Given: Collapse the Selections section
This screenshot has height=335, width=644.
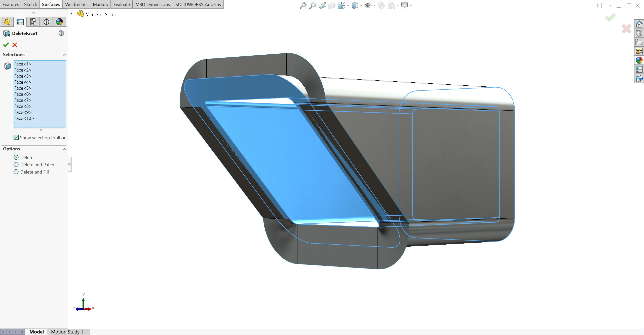Looking at the screenshot, I should pos(64,55).
